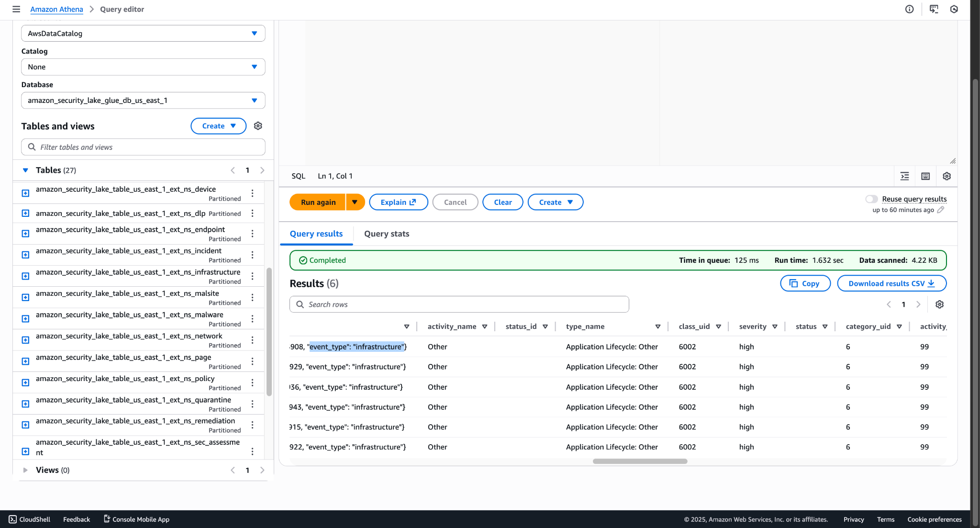Click the info icon in top bar
This screenshot has width=980, height=528.
point(909,9)
